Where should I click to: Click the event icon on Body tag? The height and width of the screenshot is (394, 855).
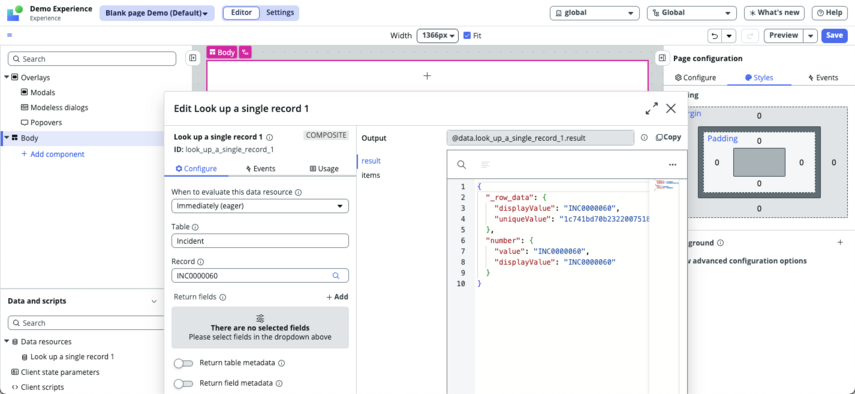[x=245, y=52]
